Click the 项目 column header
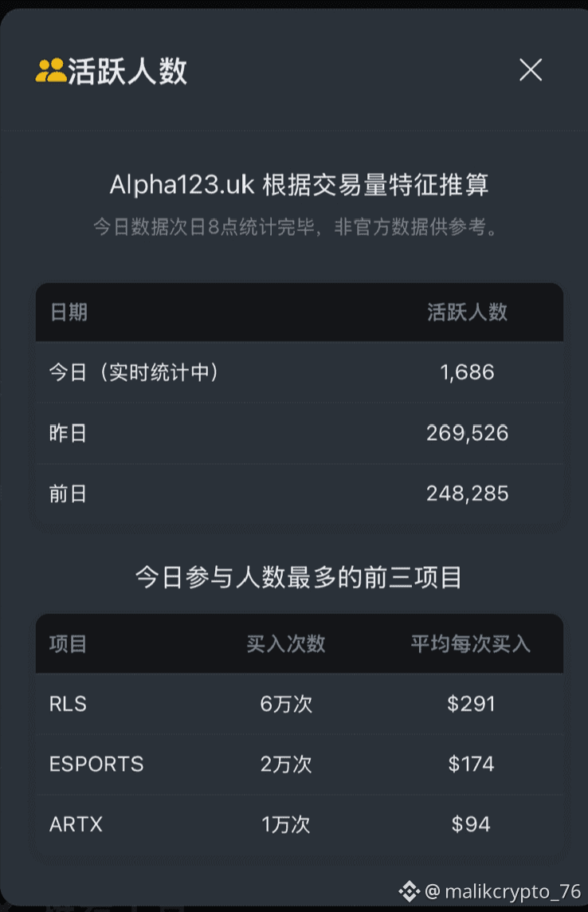Image resolution: width=588 pixels, height=912 pixels. (x=68, y=644)
